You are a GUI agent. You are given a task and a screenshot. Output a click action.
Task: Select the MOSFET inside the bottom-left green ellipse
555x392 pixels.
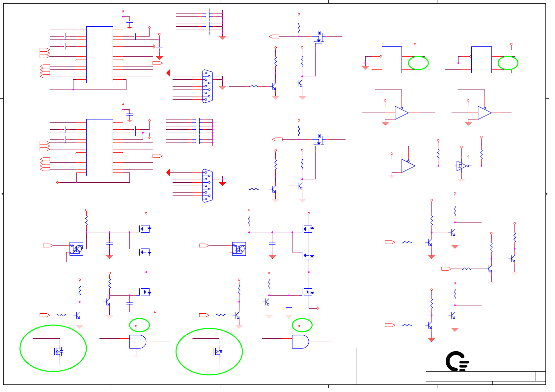tap(59, 352)
